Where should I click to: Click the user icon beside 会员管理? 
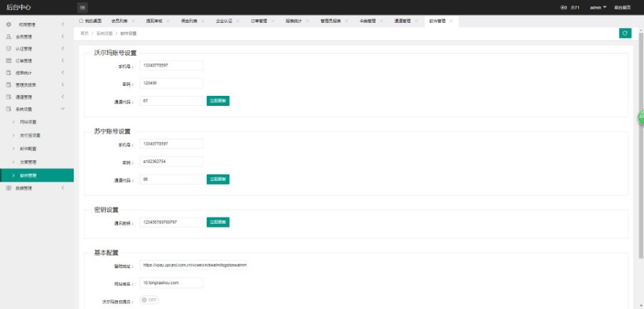(9, 36)
